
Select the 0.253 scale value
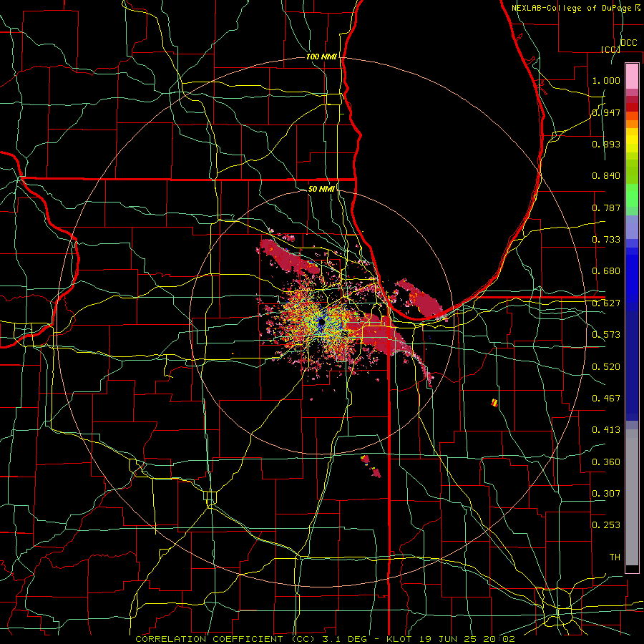(606, 525)
